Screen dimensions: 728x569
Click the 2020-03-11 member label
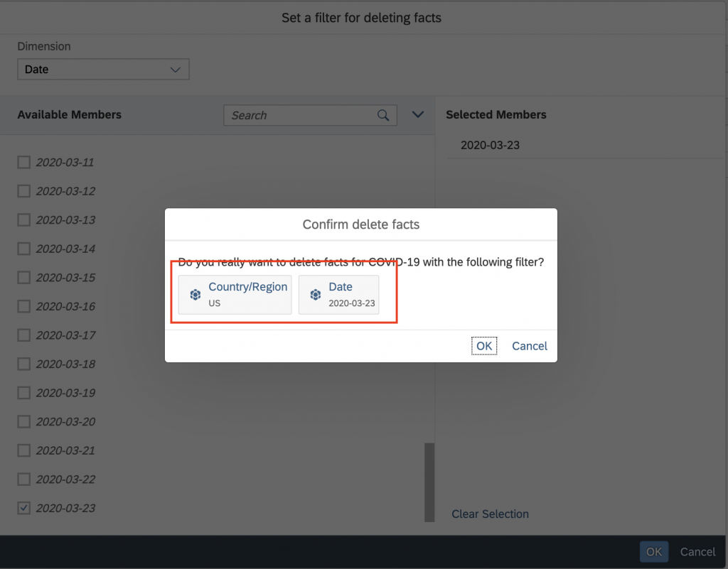point(65,162)
